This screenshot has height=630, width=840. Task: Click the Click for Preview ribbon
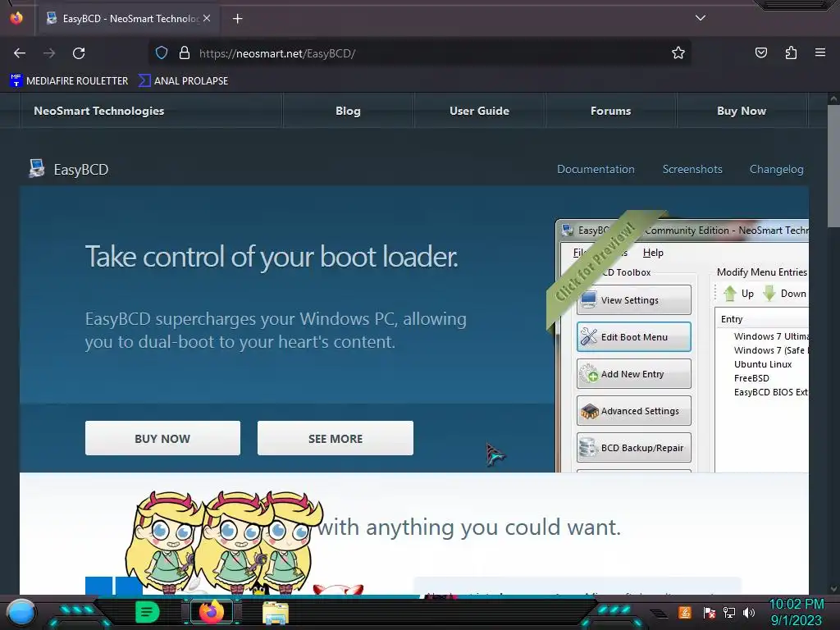pos(597,262)
